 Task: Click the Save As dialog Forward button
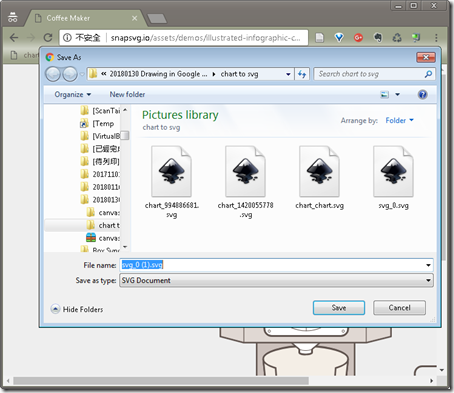tap(70, 74)
